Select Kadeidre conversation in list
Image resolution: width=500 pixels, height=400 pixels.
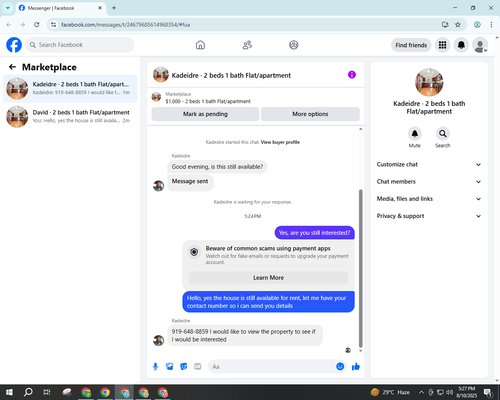70,89
